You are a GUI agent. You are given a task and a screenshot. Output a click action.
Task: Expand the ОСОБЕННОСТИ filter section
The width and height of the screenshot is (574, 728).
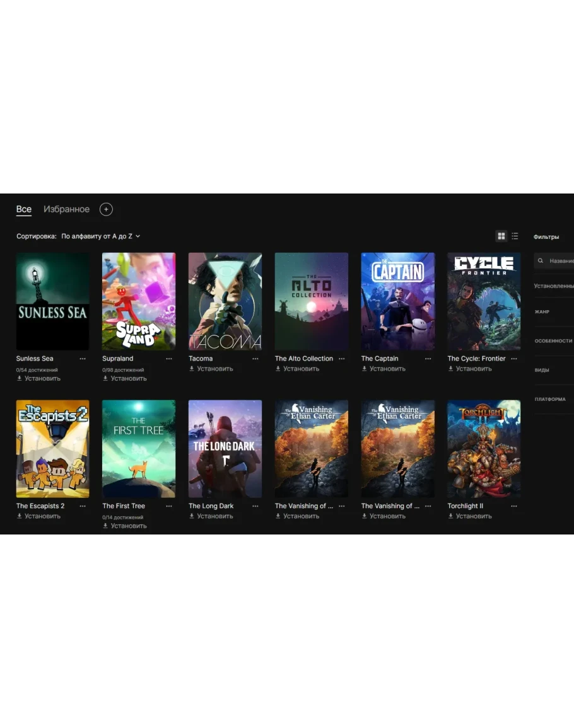553,341
